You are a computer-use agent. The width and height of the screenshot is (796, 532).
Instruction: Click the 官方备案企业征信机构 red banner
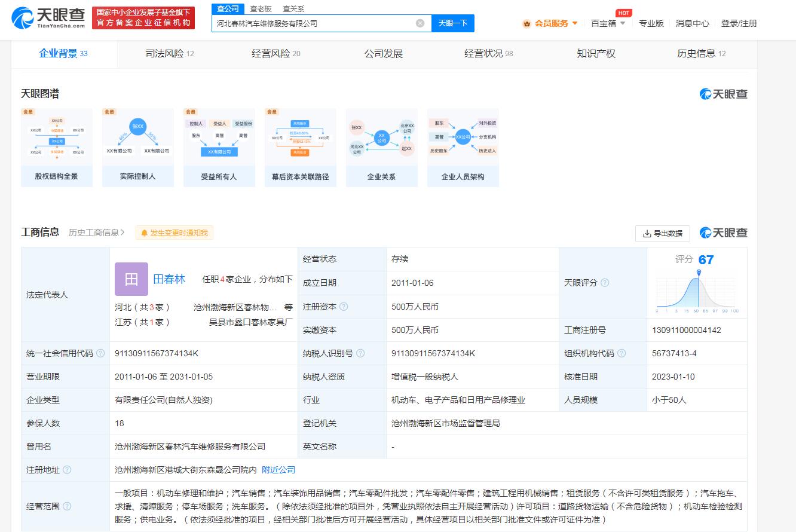143,18
